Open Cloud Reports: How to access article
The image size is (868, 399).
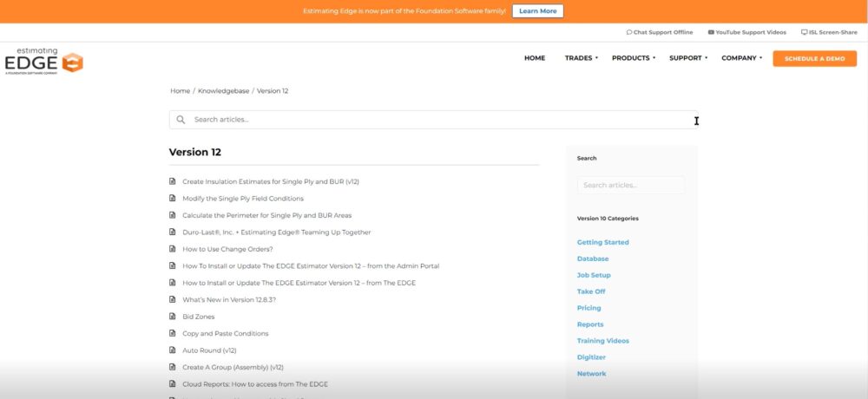coord(255,384)
